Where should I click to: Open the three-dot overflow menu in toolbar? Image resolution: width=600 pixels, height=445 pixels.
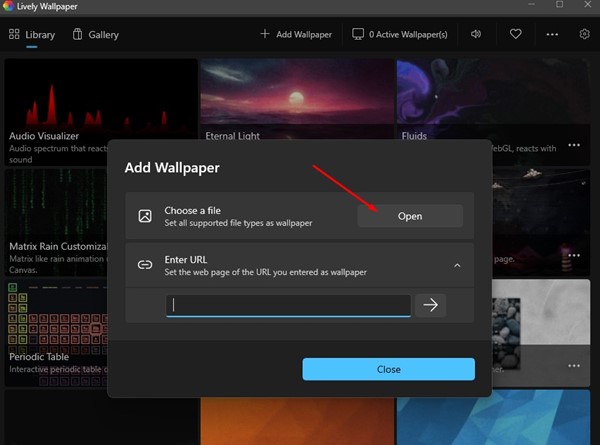pos(552,34)
